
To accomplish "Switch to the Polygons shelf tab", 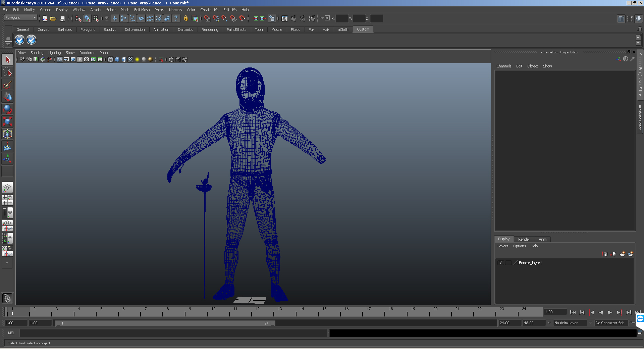I will click(88, 30).
